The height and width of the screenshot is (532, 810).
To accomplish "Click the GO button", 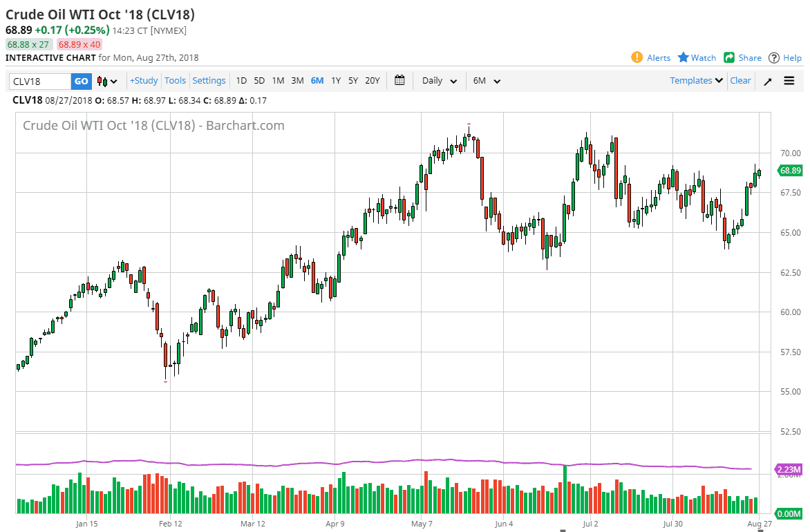I will pyautogui.click(x=81, y=80).
